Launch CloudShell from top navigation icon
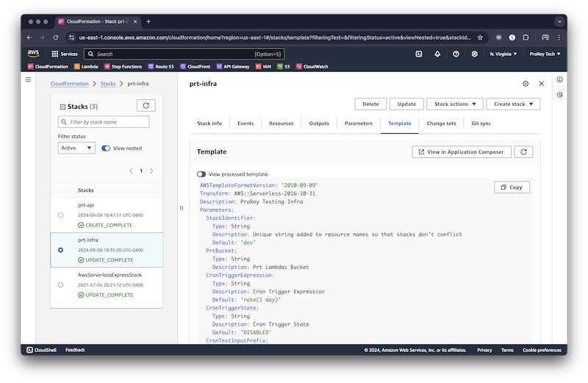The width and height of the screenshot is (588, 383). (419, 54)
